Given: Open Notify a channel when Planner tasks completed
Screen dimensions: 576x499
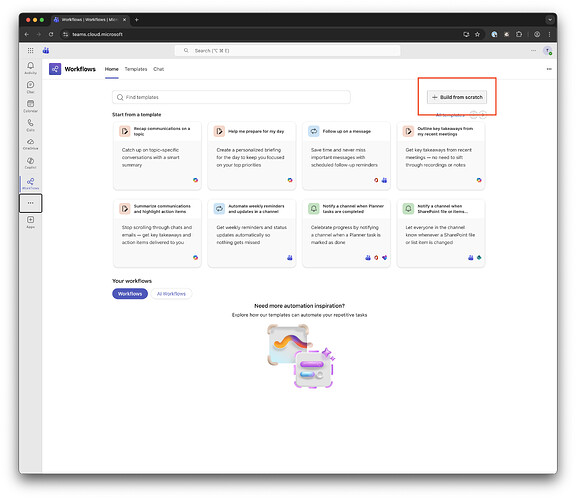Looking at the screenshot, I should [346, 233].
